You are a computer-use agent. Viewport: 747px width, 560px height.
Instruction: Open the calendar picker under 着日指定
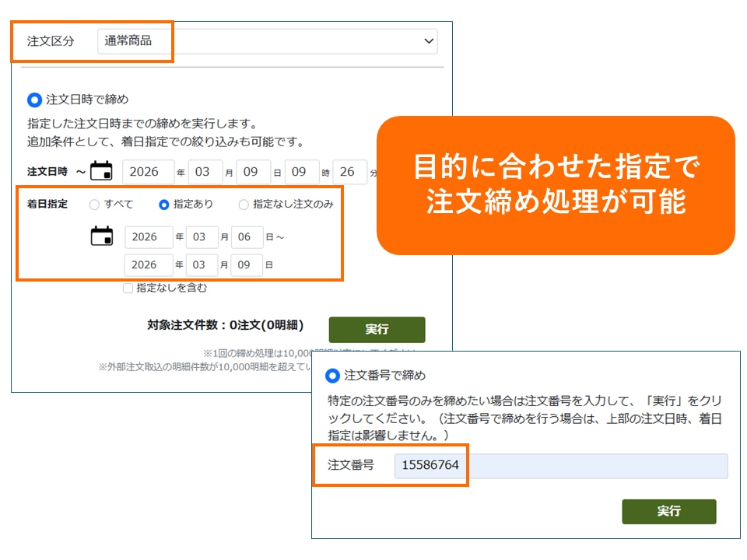(102, 236)
